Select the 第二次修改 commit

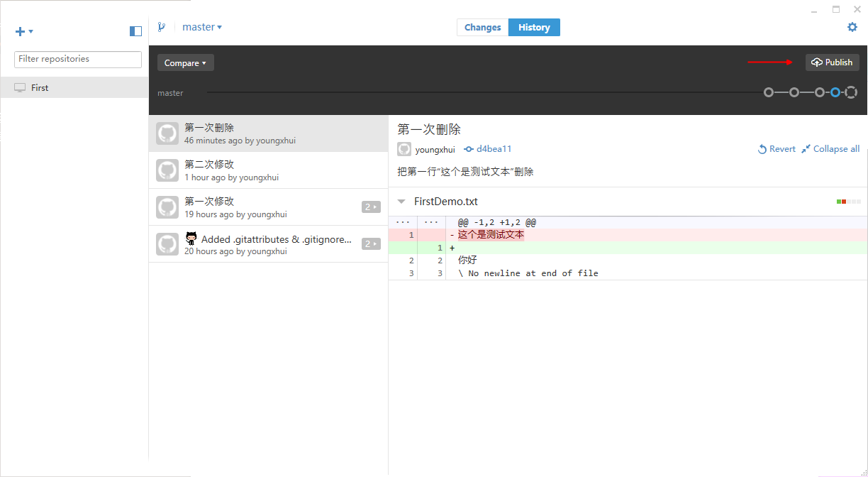click(x=268, y=170)
